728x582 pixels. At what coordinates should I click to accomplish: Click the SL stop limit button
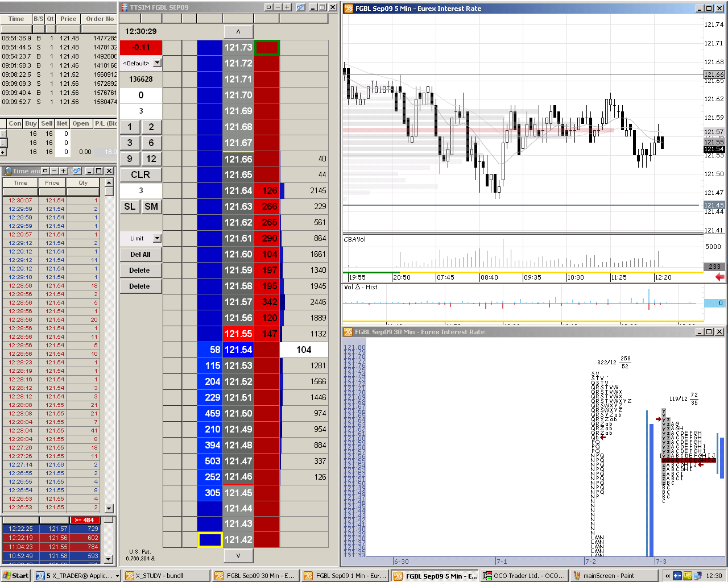coord(130,206)
